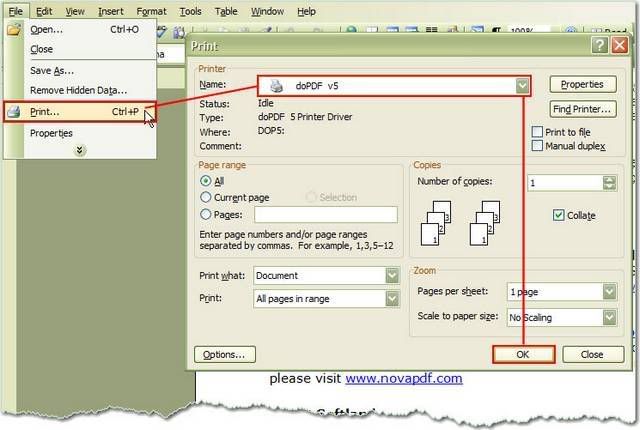Viewport: 640px width, 430px height.
Task: Open the Scale to paper size dropdown
Action: pos(609,317)
